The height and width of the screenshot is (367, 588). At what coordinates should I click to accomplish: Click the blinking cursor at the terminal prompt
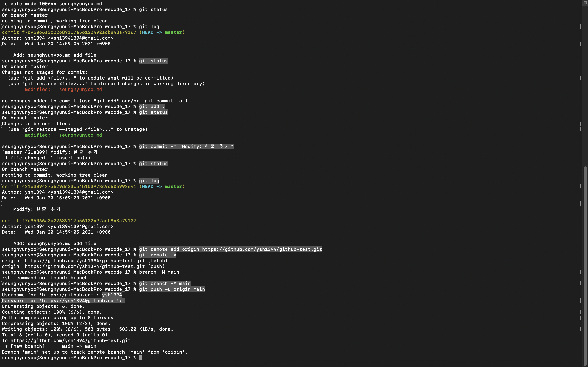[141, 358]
